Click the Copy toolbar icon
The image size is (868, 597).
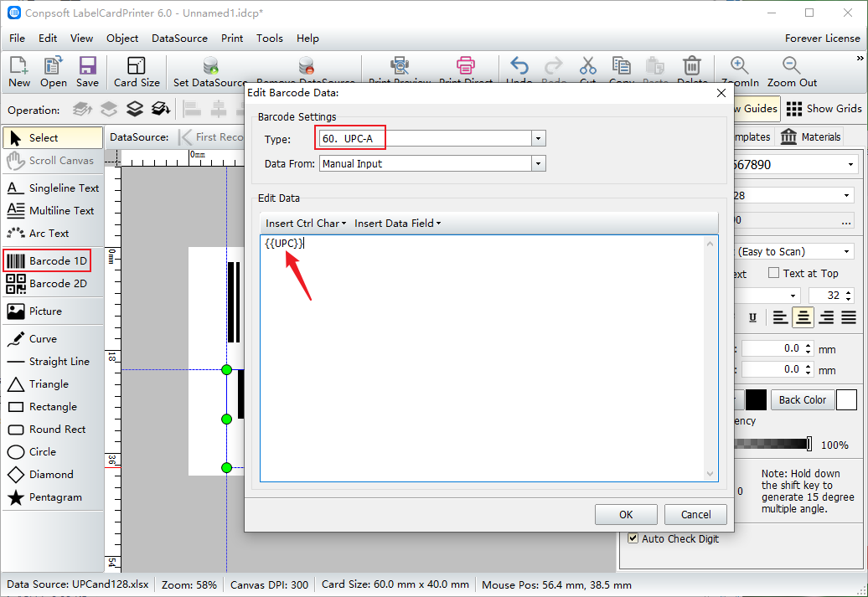point(621,66)
